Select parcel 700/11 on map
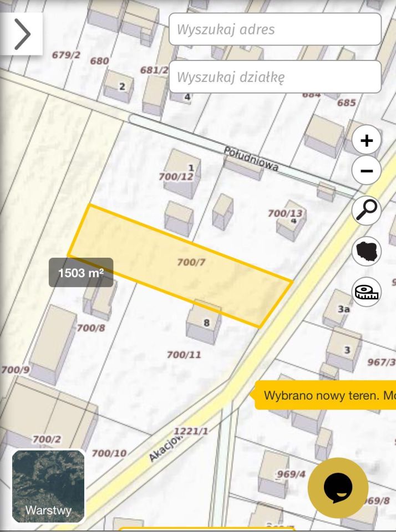This screenshot has width=396, height=532. tap(184, 355)
